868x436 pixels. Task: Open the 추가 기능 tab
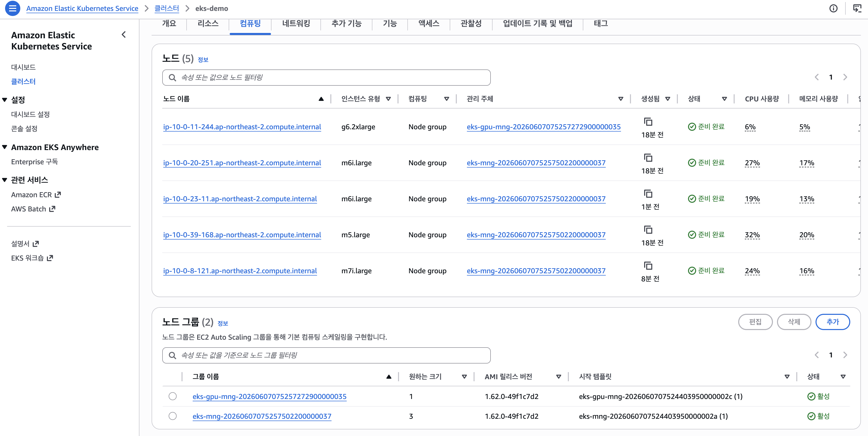tap(346, 24)
